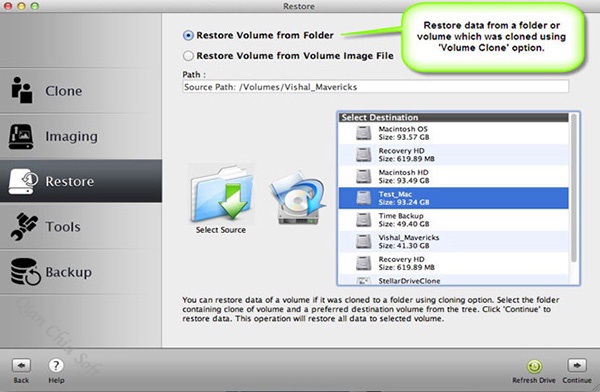Viewport: 600px width, 392px height.
Task: Click the restore disc drive icon
Action: tap(298, 199)
